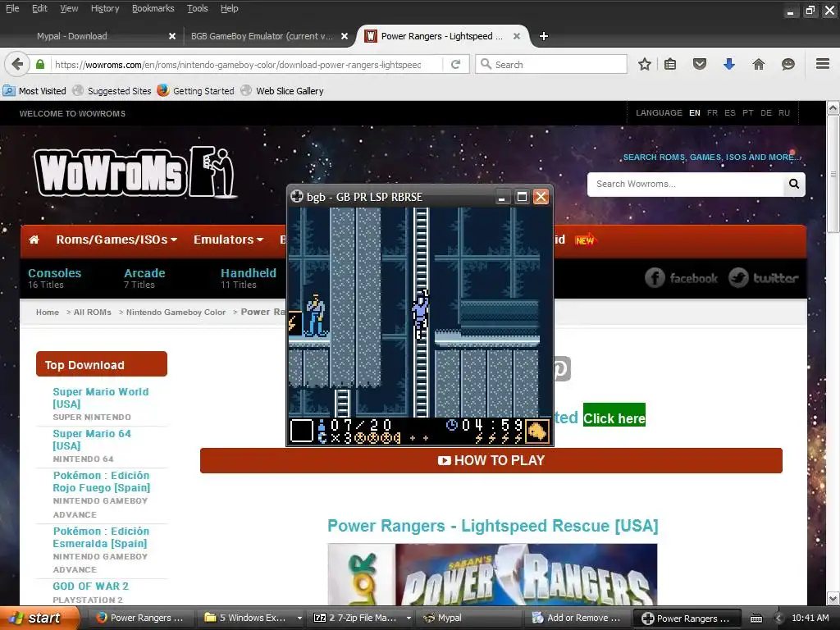Click the home icon in orange navbar
Image resolution: width=840 pixels, height=630 pixels.
[x=34, y=240]
